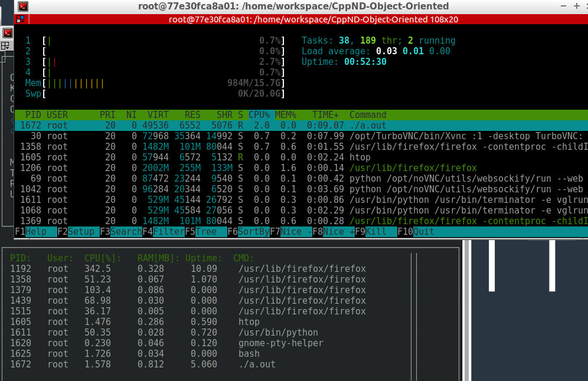This screenshot has width=588, height=381.
Task: Open F2 Setup in htop
Action: pos(78,232)
